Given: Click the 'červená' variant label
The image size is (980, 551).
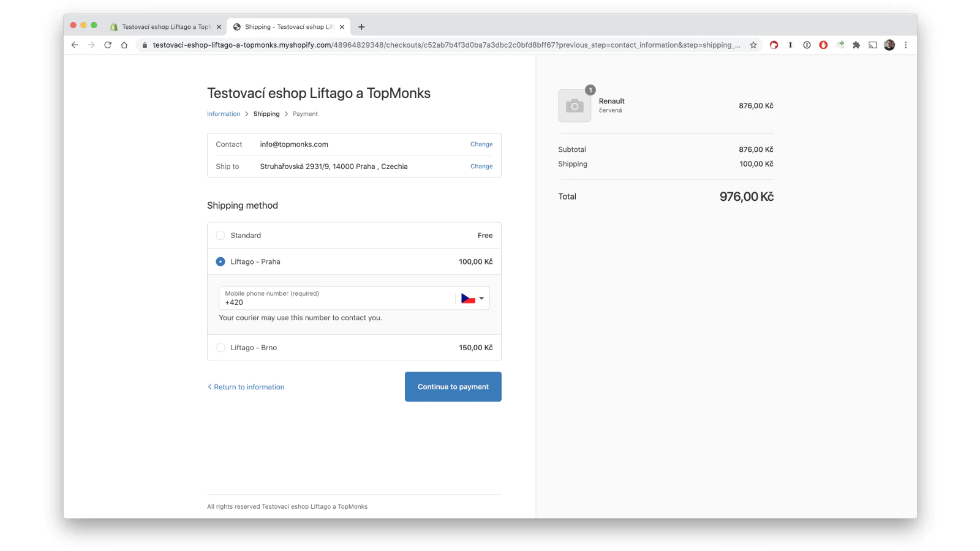Looking at the screenshot, I should (x=610, y=111).
